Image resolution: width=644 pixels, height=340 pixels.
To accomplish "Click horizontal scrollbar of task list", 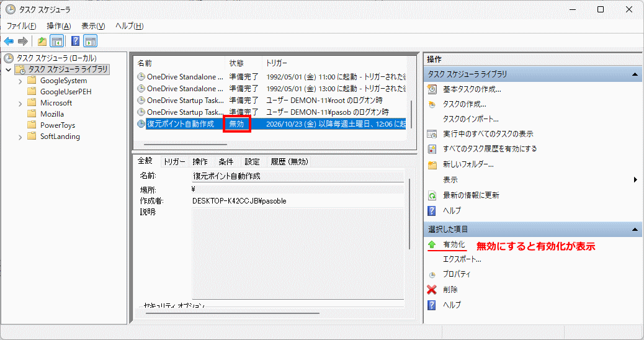I will click(x=186, y=145).
